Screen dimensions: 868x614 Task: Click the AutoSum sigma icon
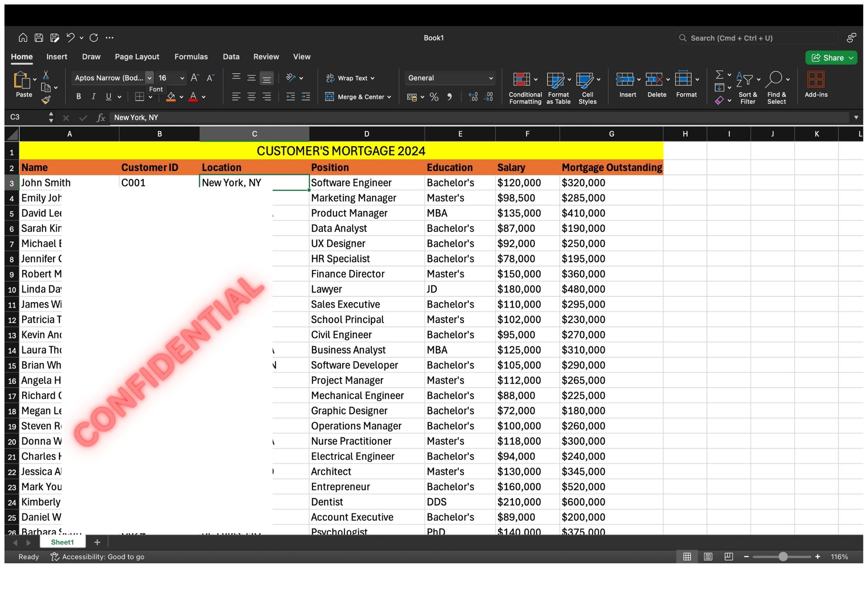719,75
